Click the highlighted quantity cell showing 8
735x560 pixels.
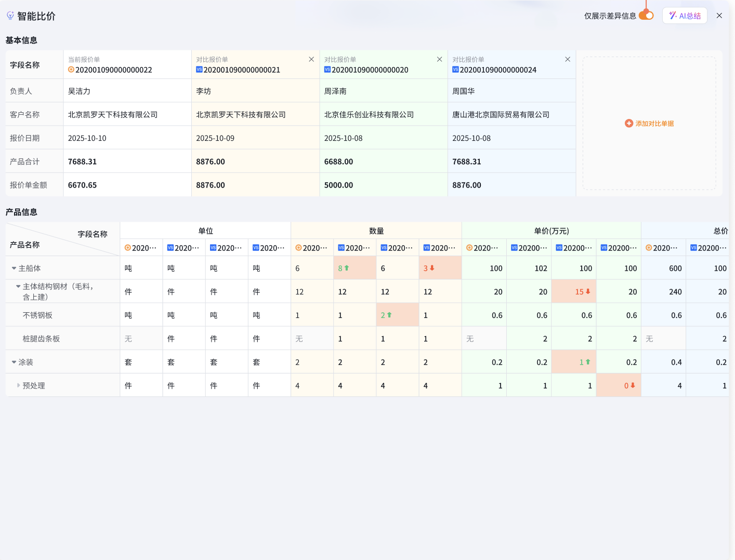pos(355,268)
